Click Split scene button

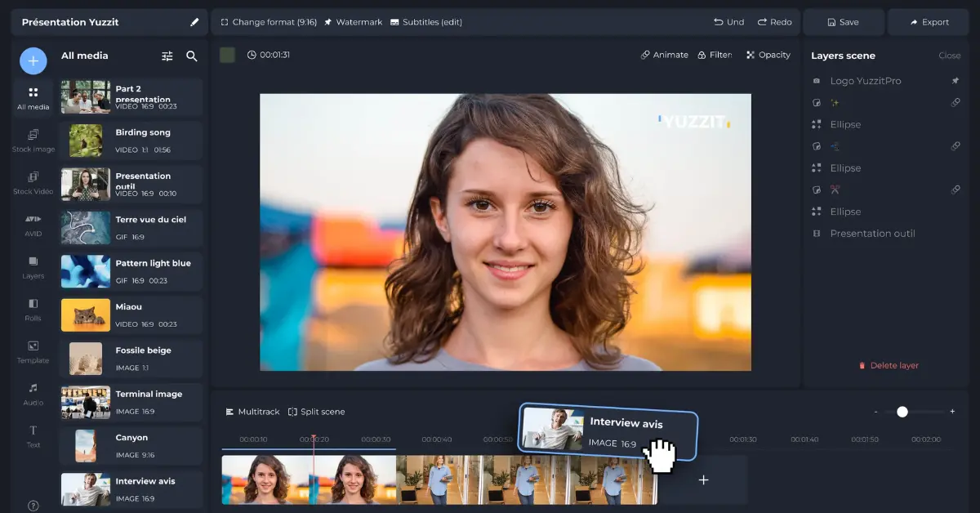click(316, 412)
